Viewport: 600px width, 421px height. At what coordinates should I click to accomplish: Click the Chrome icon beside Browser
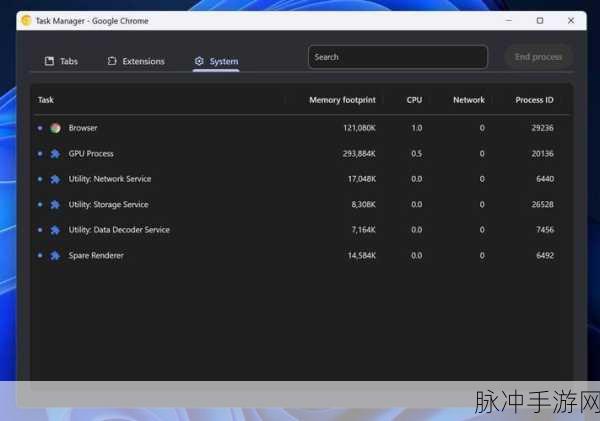point(55,128)
